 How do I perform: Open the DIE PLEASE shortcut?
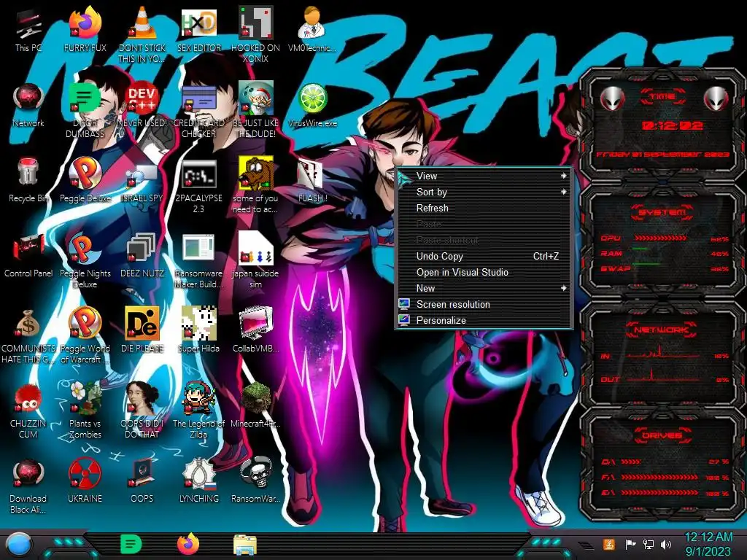coord(142,330)
